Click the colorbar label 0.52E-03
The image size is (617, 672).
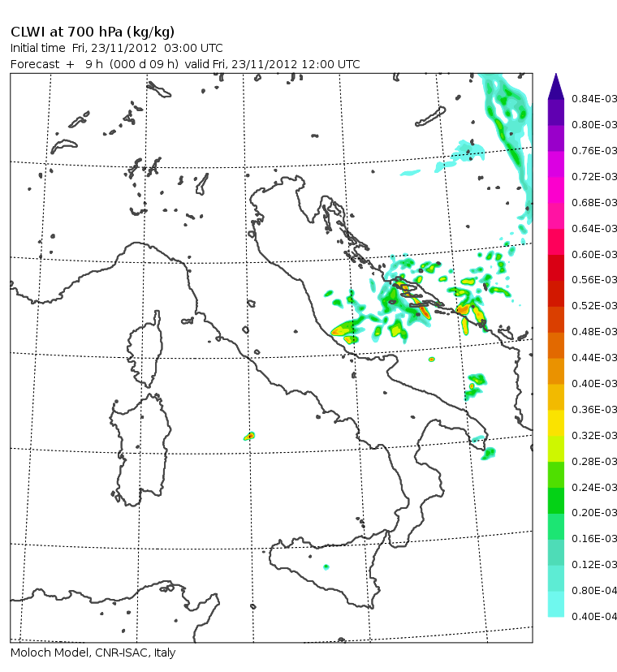[594, 306]
